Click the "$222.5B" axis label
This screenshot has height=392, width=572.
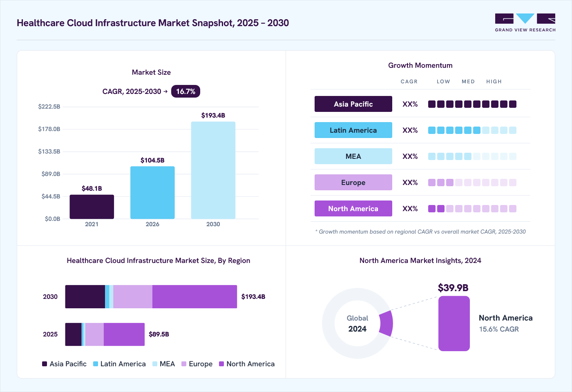(49, 107)
